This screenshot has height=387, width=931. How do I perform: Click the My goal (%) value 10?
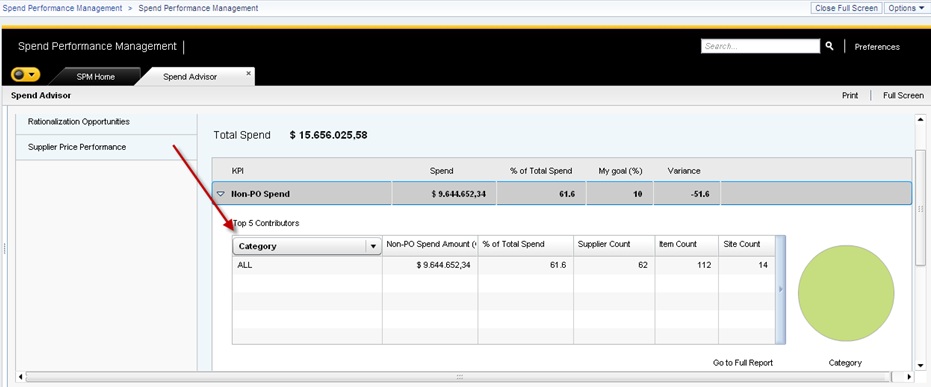[x=638, y=194]
